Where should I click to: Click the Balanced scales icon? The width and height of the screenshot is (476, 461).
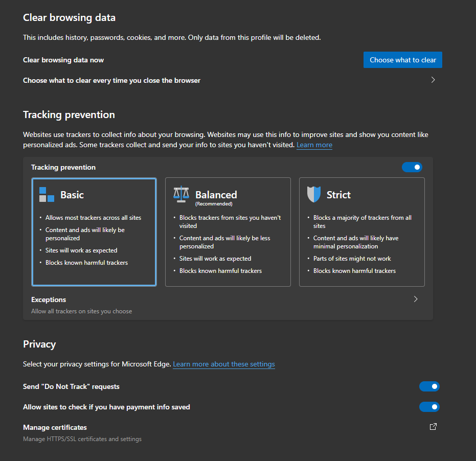coord(181,194)
